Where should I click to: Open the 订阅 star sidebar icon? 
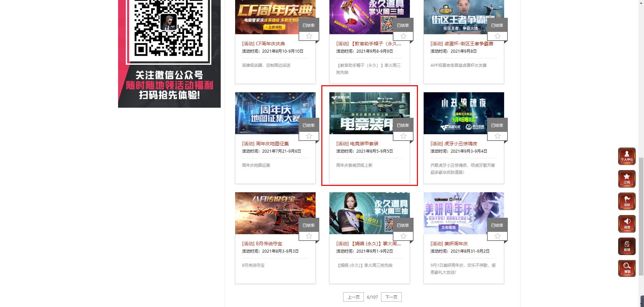pos(627,179)
